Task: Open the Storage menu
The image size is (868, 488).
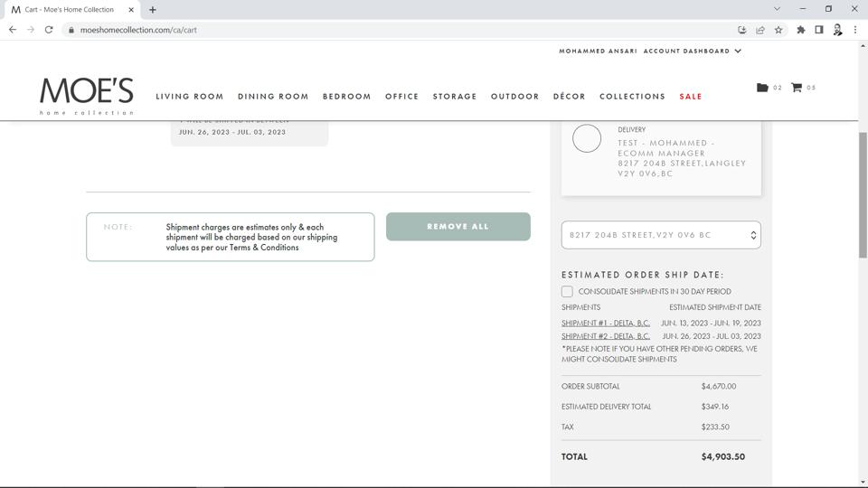Action: click(x=455, y=97)
